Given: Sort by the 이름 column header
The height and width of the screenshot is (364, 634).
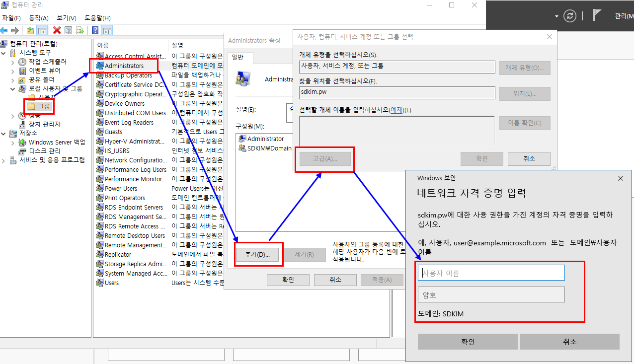Looking at the screenshot, I should (x=131, y=45).
